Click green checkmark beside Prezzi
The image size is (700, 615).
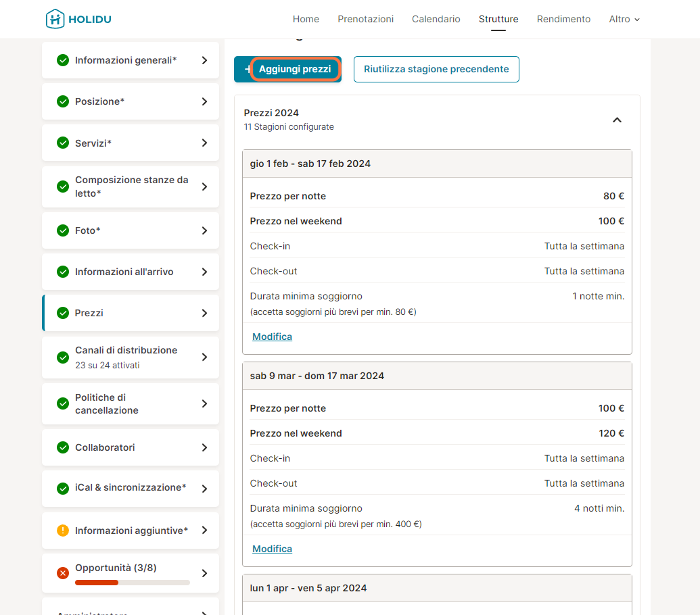click(x=63, y=313)
